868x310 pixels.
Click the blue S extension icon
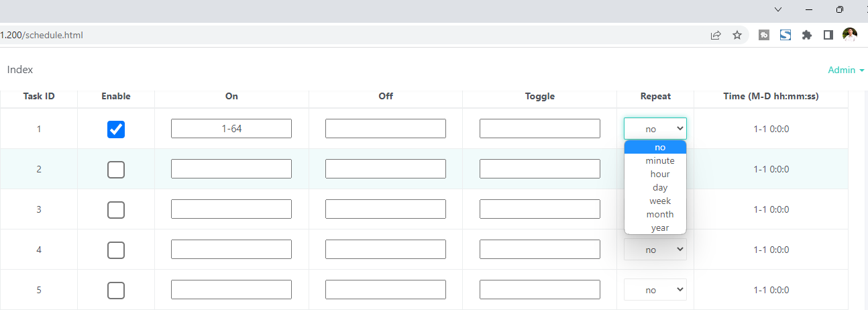click(785, 35)
